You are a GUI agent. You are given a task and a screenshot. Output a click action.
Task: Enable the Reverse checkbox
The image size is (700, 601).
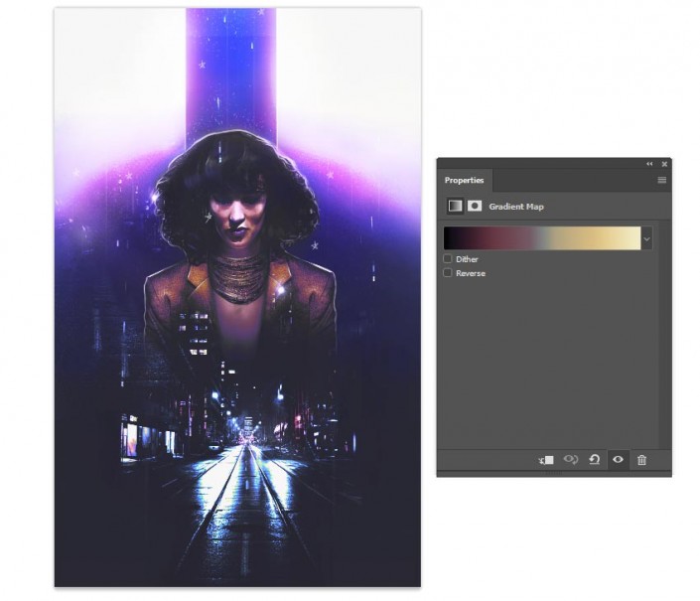pos(448,273)
